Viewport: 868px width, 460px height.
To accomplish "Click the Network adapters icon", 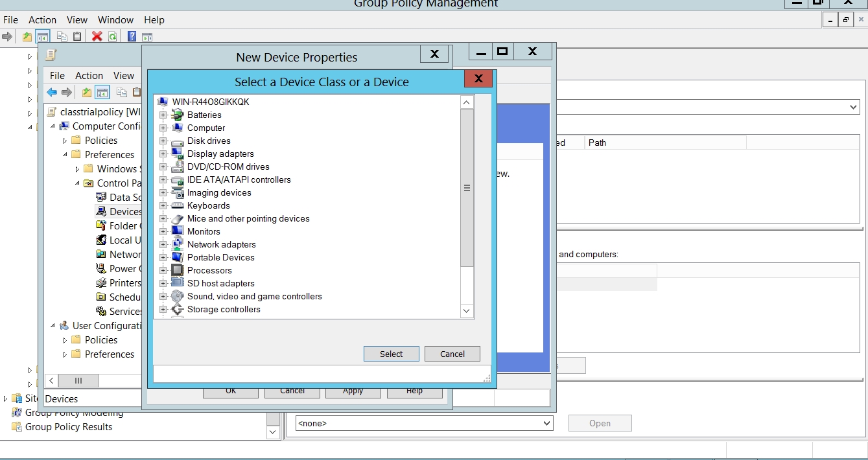I will point(177,244).
